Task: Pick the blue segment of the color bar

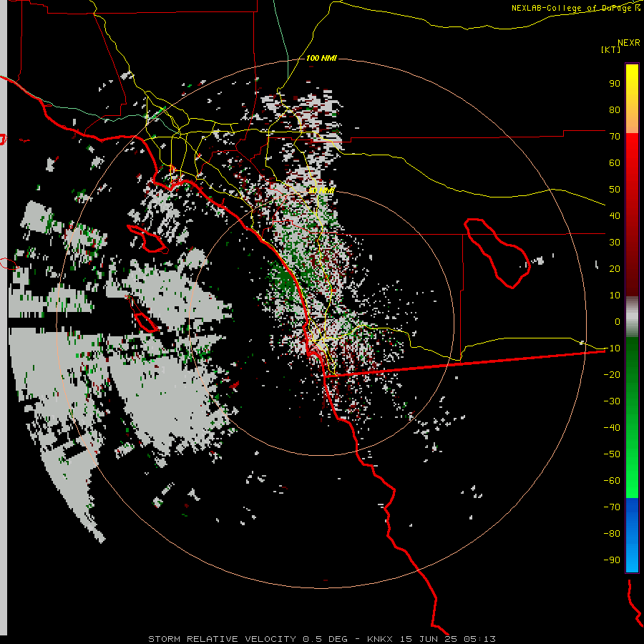Action: tap(632, 535)
